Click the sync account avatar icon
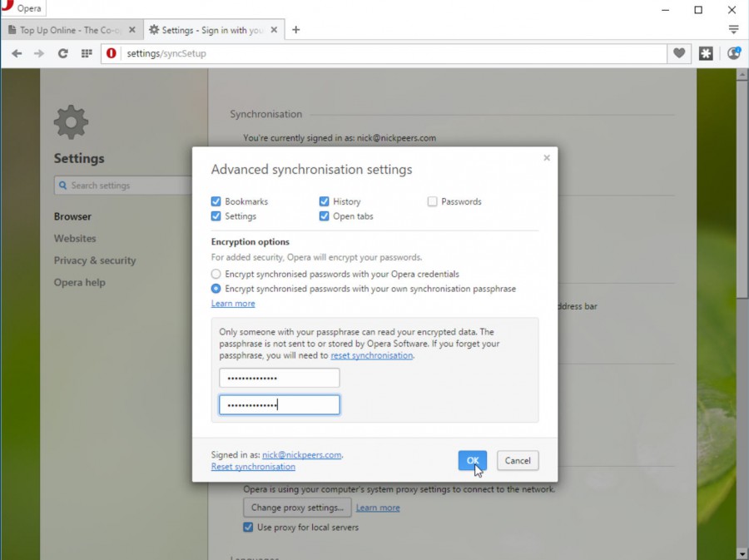The width and height of the screenshot is (749, 560). pyautogui.click(x=732, y=52)
